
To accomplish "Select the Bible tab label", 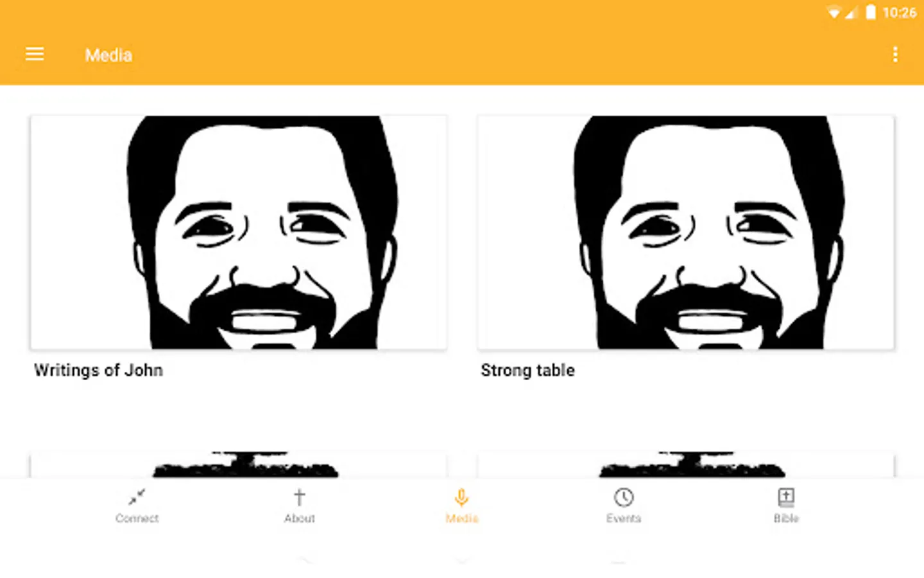I will point(786,518).
